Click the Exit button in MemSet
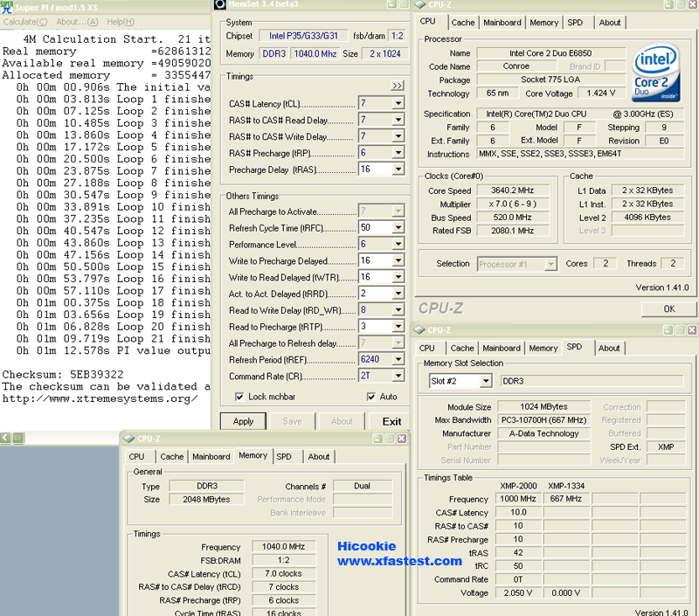Image resolution: width=699 pixels, height=616 pixels. point(391,421)
